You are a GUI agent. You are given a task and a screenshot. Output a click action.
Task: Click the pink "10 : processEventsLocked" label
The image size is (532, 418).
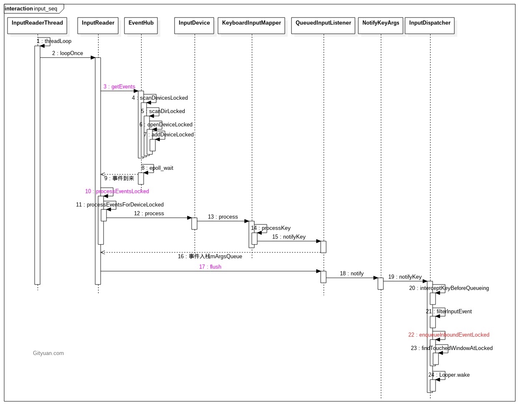(x=117, y=191)
